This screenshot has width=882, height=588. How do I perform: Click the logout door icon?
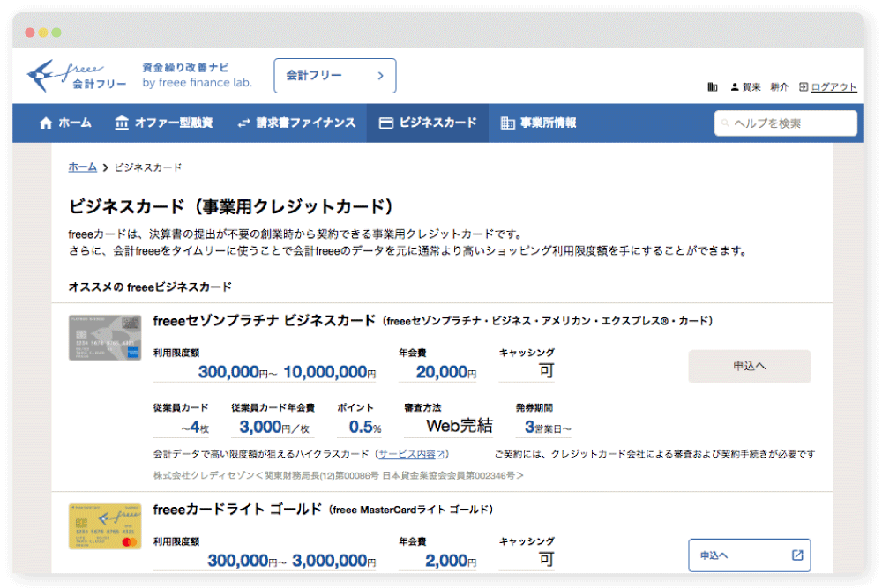804,86
